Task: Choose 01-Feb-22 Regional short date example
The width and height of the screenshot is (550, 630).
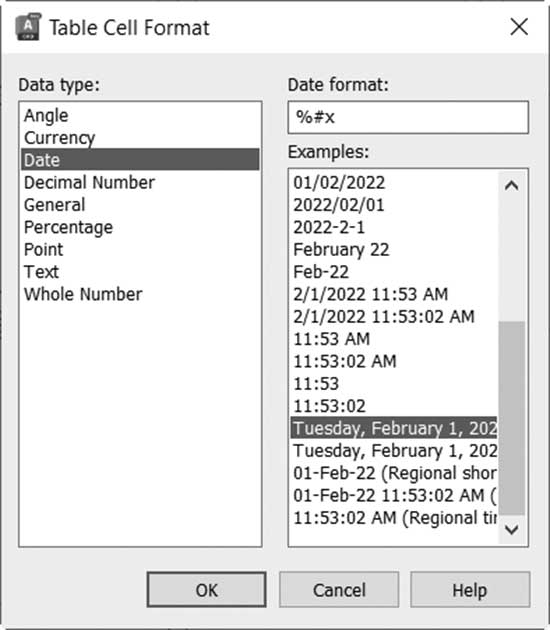Action: pos(394,473)
